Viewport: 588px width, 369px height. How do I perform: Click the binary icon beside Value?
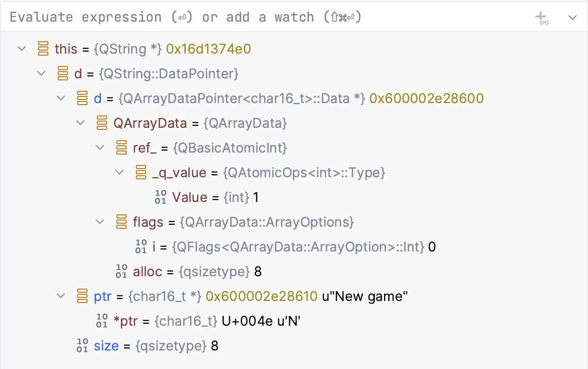click(x=161, y=197)
